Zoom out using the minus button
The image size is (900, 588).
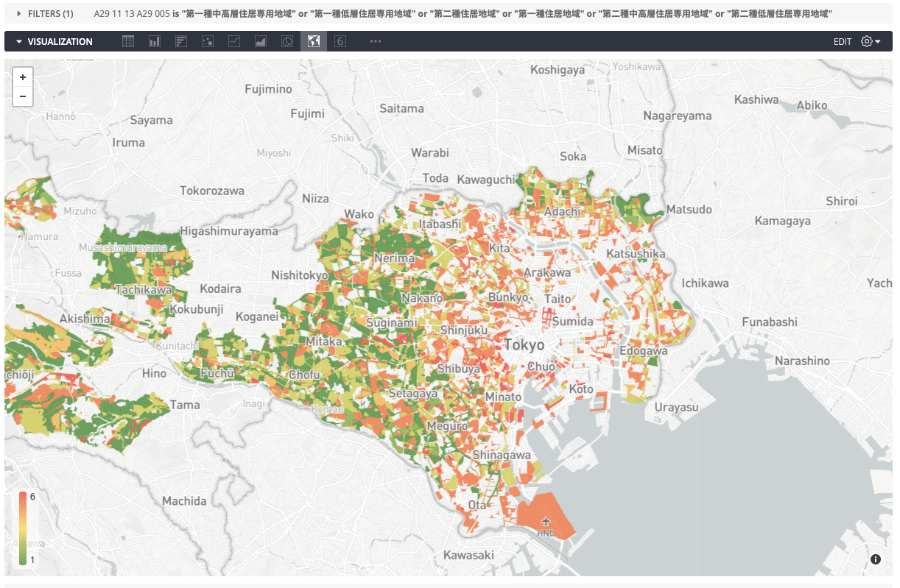(23, 96)
